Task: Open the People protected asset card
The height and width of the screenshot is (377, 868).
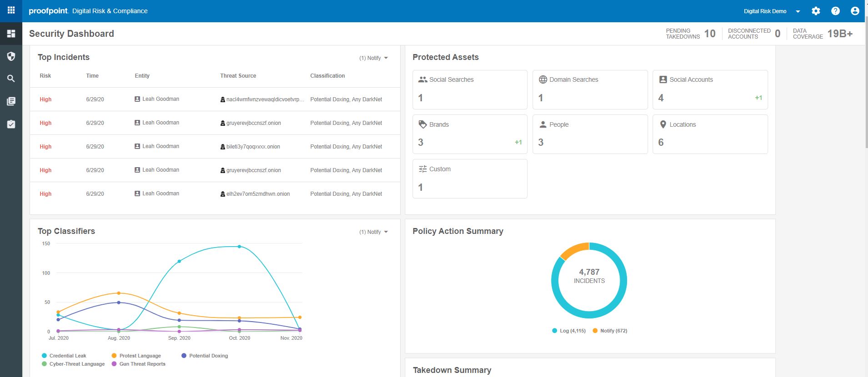Action: pyautogui.click(x=590, y=134)
